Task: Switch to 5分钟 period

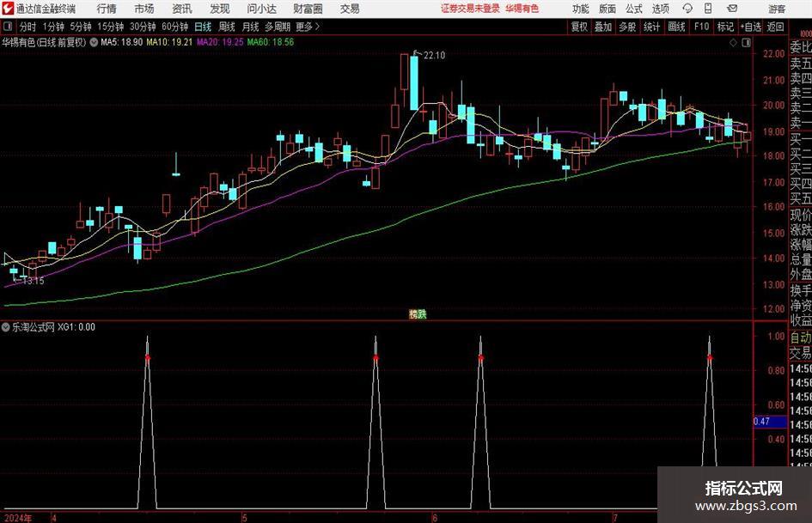Action: [81, 27]
